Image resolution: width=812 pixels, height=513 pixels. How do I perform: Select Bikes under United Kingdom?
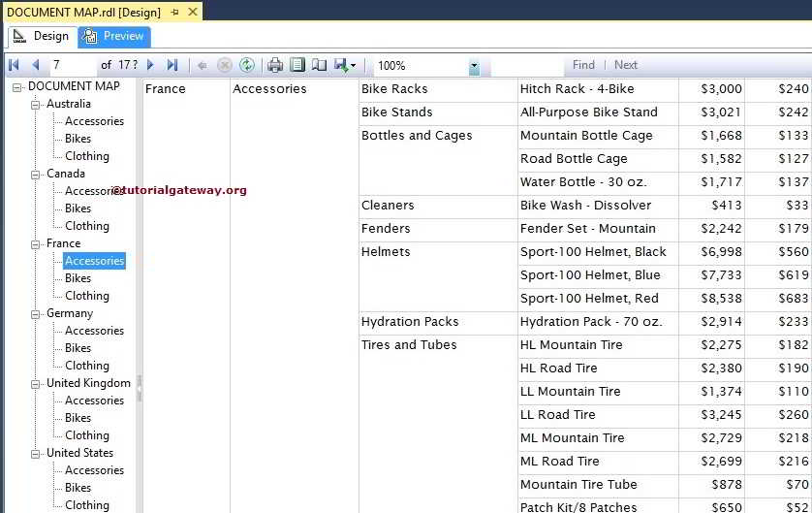tap(78, 418)
